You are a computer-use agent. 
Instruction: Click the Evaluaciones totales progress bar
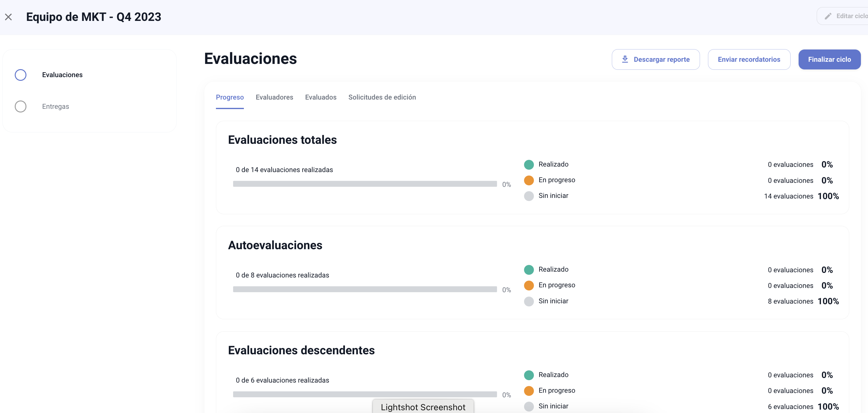pos(365,184)
